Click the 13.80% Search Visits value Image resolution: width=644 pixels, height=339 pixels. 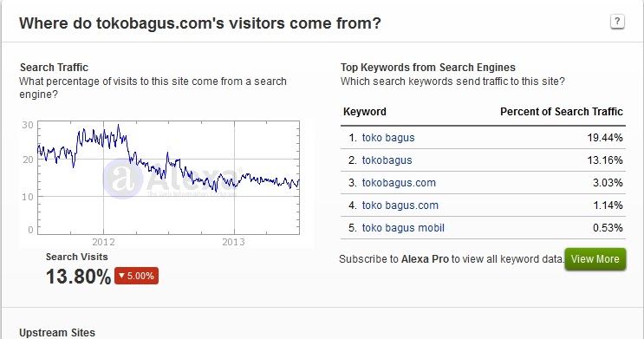tap(79, 276)
